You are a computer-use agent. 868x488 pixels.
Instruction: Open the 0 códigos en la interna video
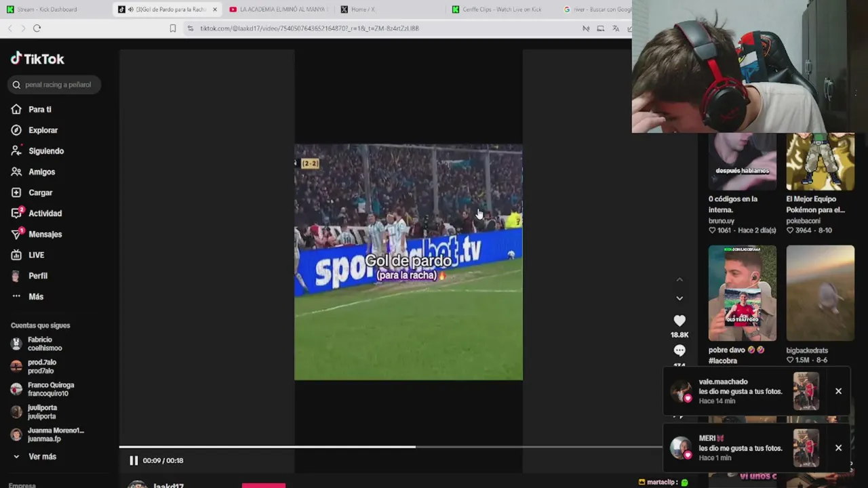(x=743, y=161)
